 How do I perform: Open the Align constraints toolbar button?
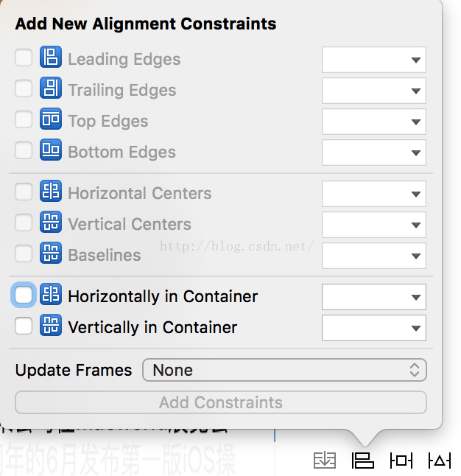click(363, 461)
